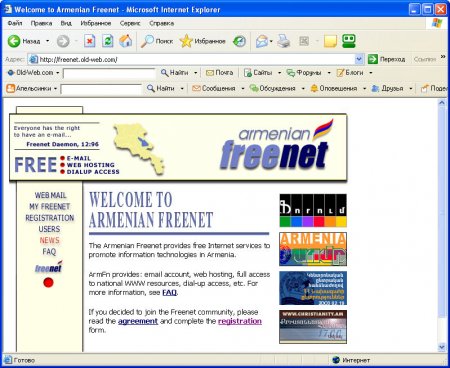Open the Mail envelope toolbar icon
Viewport: 450px width, 368px height.
point(262,41)
